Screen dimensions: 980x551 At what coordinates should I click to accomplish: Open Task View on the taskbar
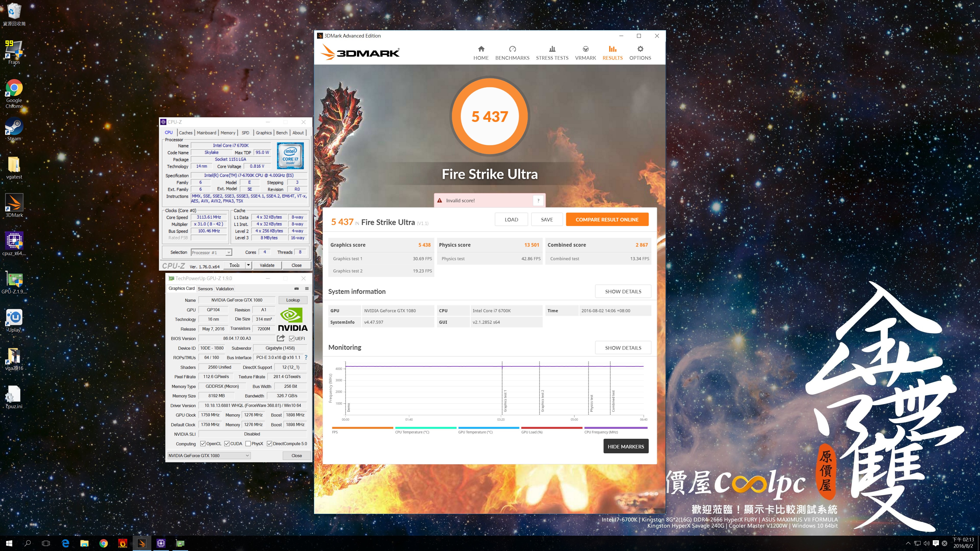pyautogui.click(x=46, y=543)
